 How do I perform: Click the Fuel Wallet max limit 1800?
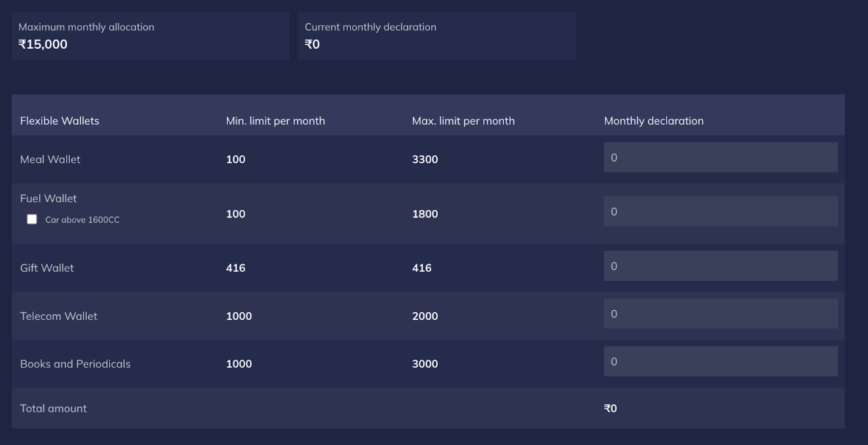click(425, 214)
